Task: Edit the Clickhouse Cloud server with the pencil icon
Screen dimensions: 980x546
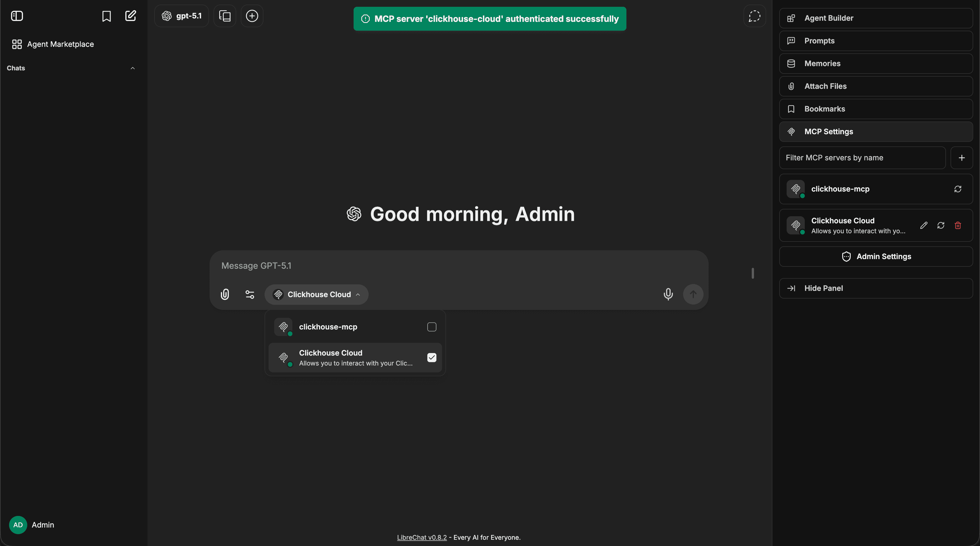Action: tap(924, 225)
